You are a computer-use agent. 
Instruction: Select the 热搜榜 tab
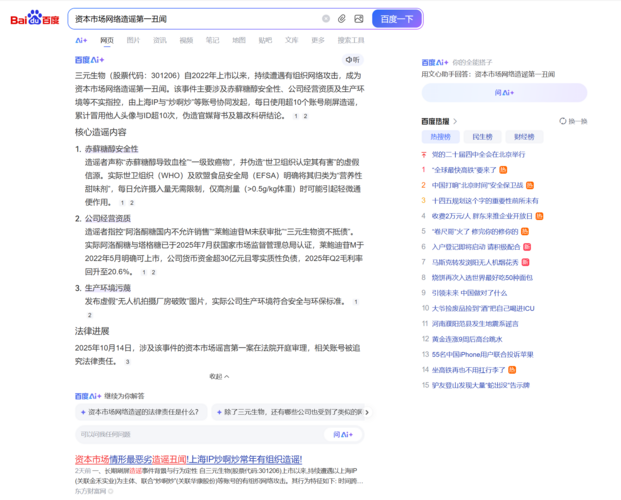coord(440,137)
